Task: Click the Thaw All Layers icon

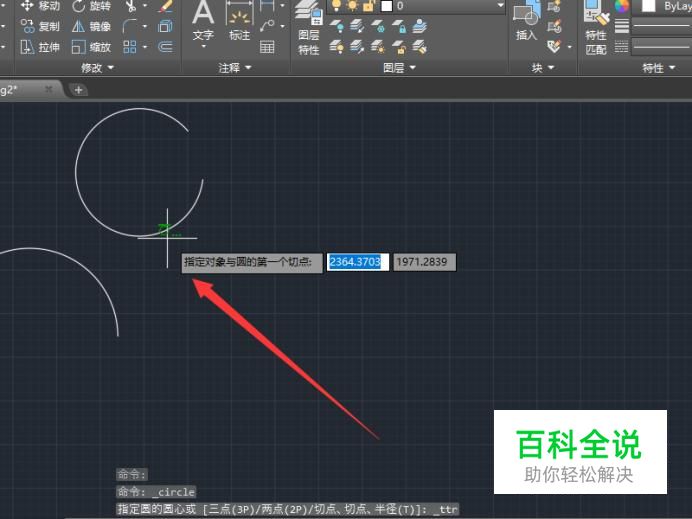Action: pyautogui.click(x=378, y=47)
